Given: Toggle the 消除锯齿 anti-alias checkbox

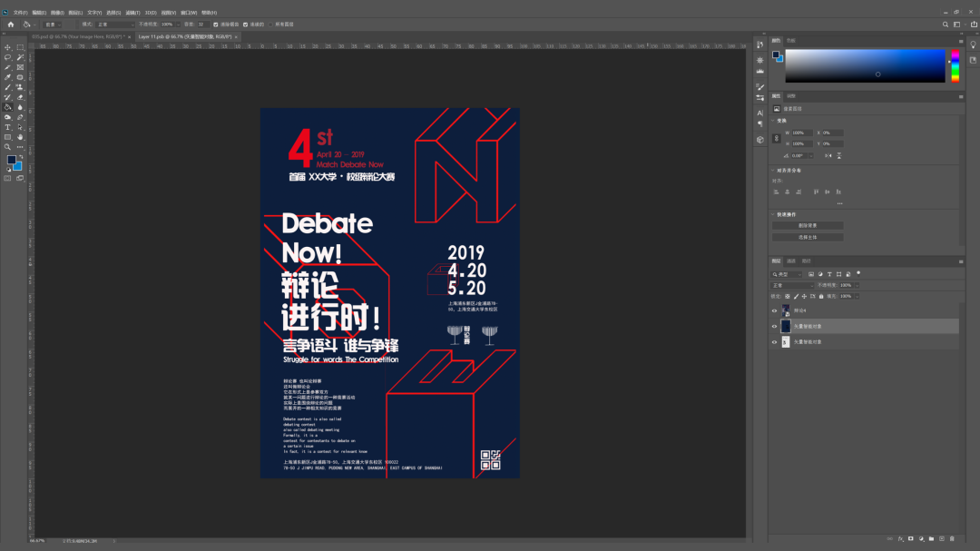Looking at the screenshot, I should tap(215, 25).
